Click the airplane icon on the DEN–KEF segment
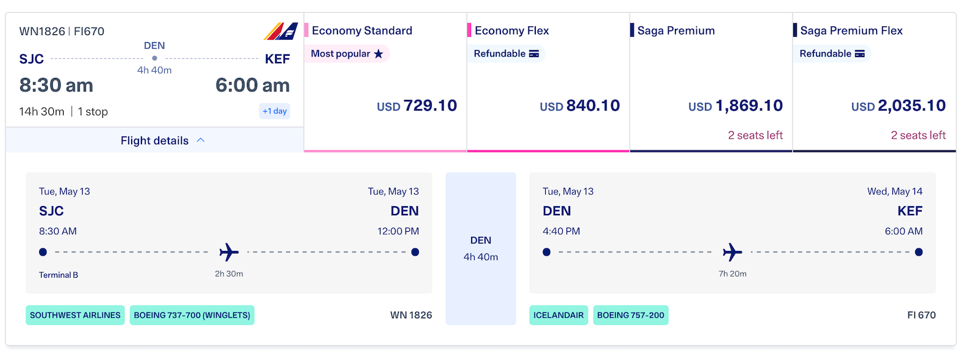This screenshot has width=980, height=360. pos(732,252)
